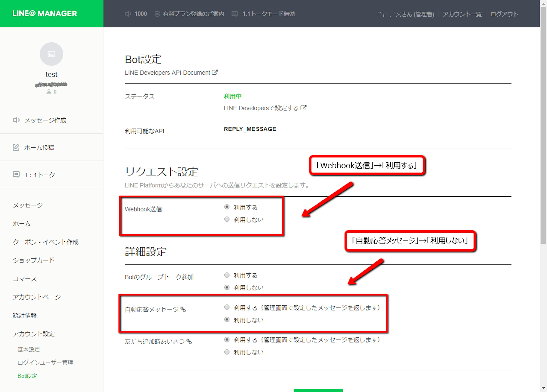Click the chat icon beside 1:1トーク
This screenshot has width=547, height=392.
(16, 175)
